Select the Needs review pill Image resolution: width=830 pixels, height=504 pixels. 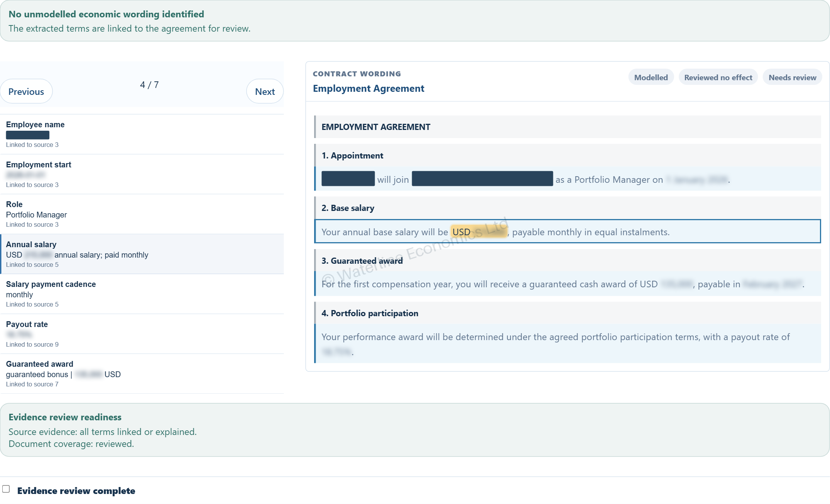click(x=792, y=78)
